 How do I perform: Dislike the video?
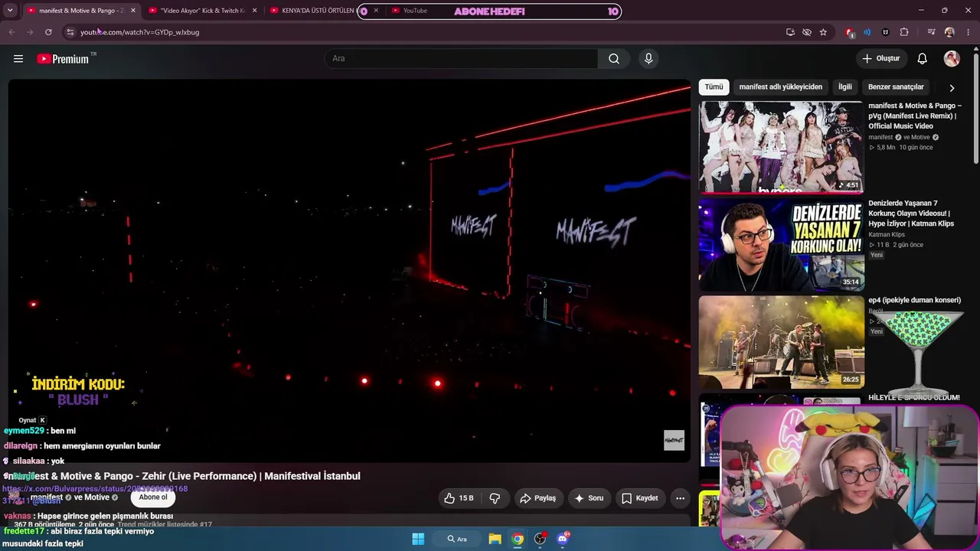pos(495,498)
